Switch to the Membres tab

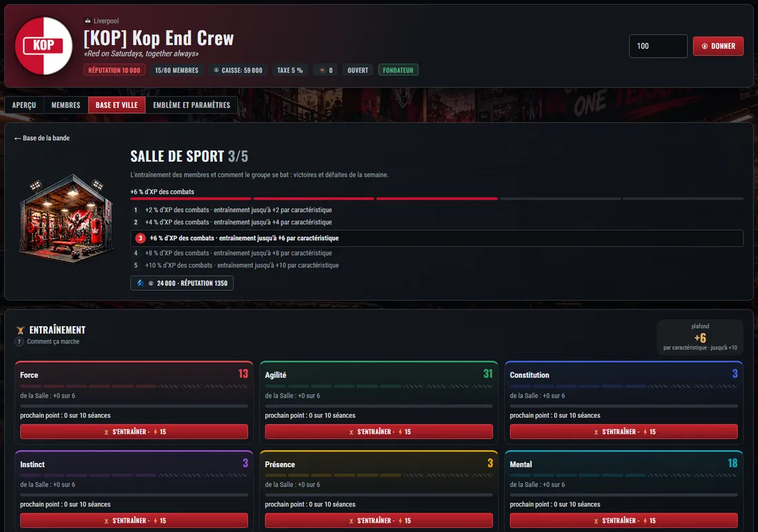65,105
